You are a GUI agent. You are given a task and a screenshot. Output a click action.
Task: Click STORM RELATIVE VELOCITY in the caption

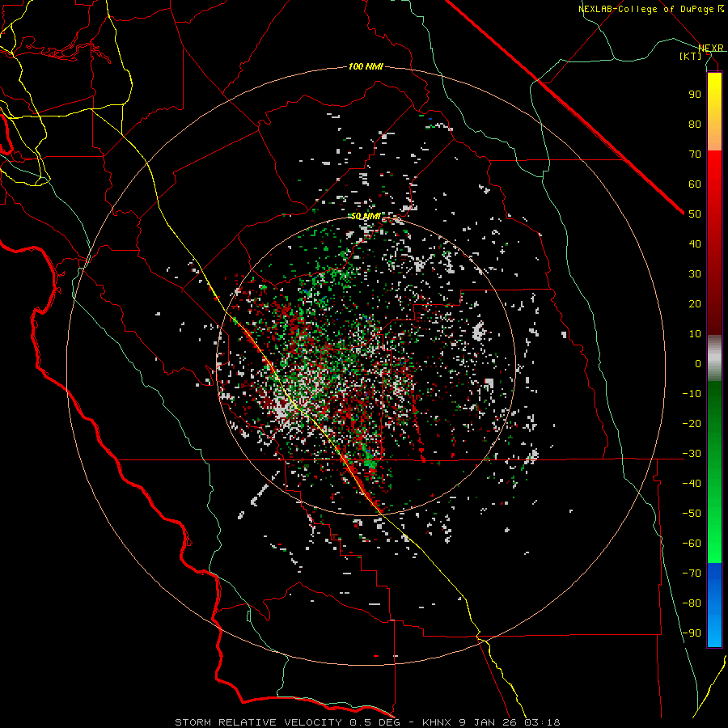pyautogui.click(x=258, y=722)
